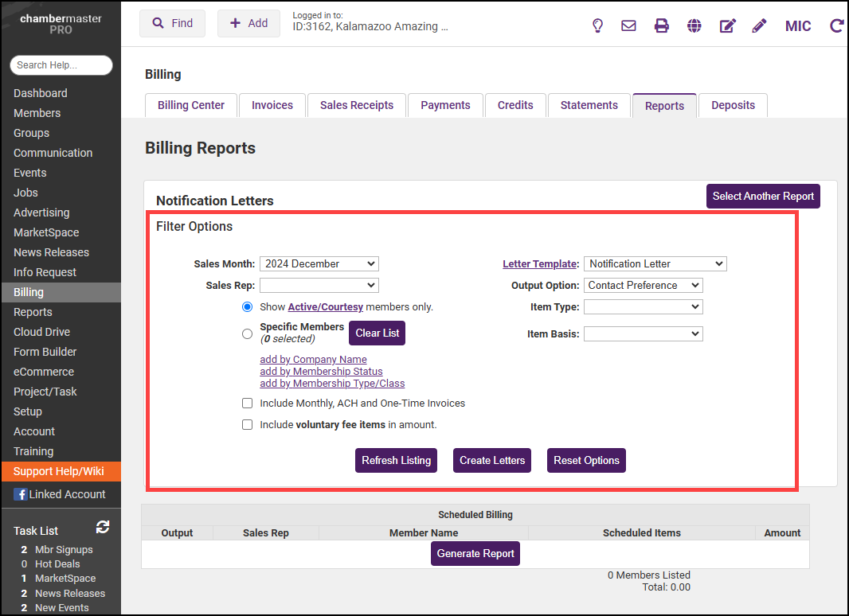The height and width of the screenshot is (616, 849).
Task: Click the add by Company Name link
Action: tap(313, 360)
